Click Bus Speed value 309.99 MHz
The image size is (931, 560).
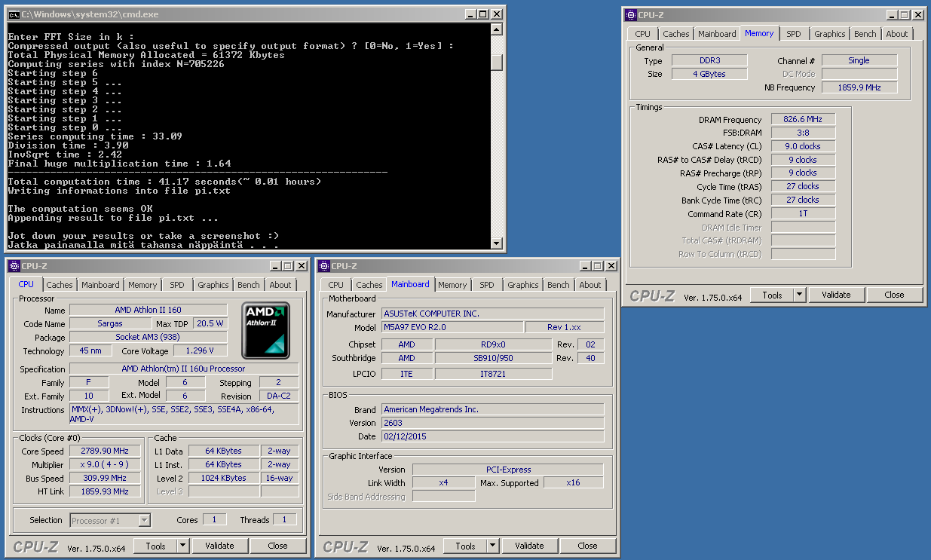105,478
